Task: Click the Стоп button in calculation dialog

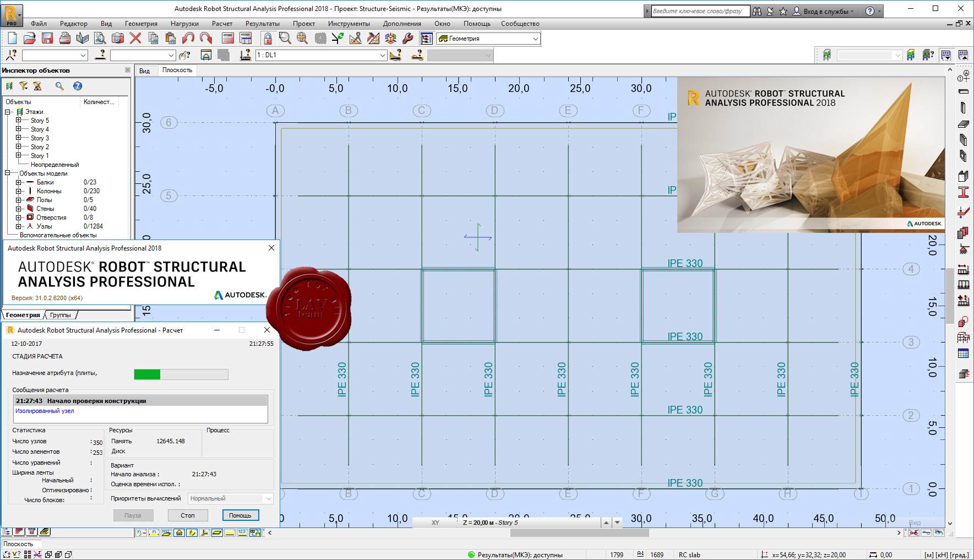Action: (188, 515)
